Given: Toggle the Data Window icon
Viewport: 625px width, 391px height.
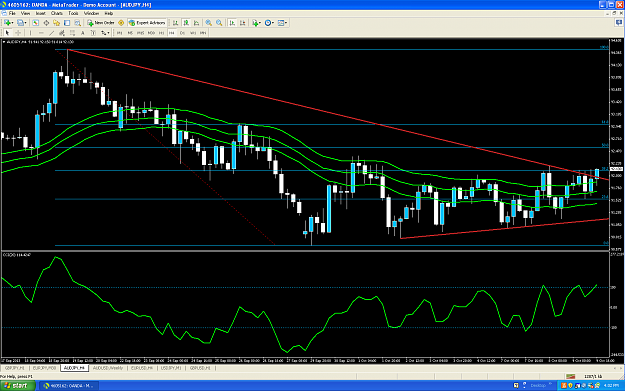Looking at the screenshot, I should point(46,23).
